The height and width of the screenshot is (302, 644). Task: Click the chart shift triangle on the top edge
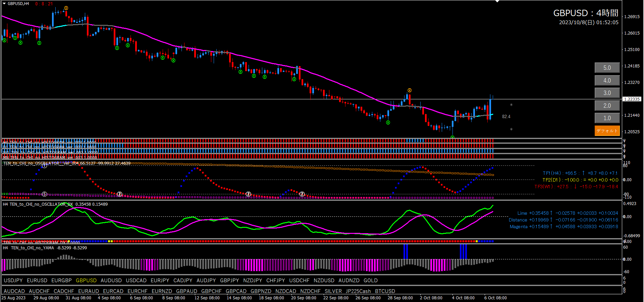tap(497, 1)
